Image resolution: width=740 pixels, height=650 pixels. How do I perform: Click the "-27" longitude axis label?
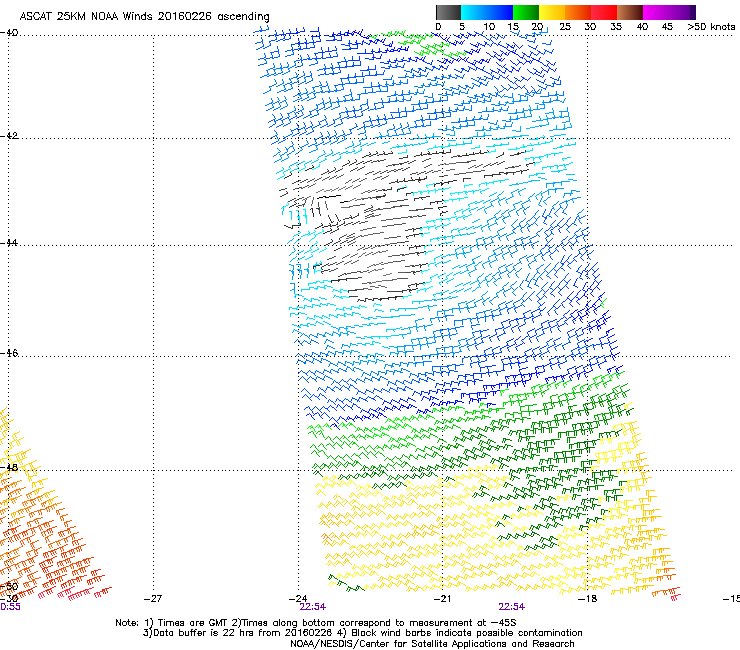point(153,599)
